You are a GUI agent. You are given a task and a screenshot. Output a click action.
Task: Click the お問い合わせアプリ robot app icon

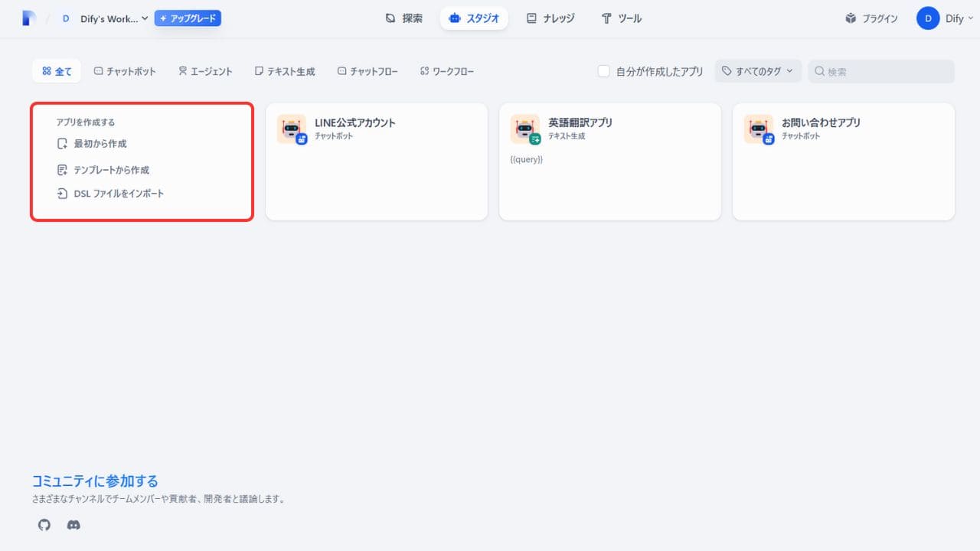759,129
